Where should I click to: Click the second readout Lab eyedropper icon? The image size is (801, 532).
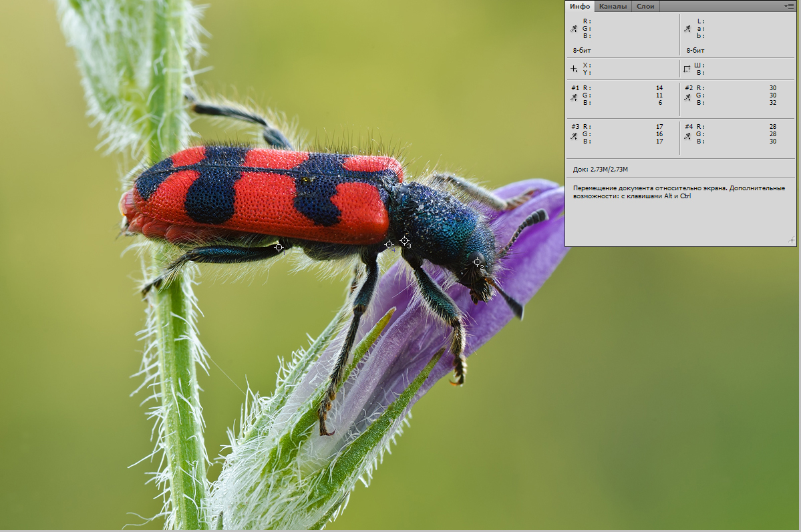click(687, 29)
